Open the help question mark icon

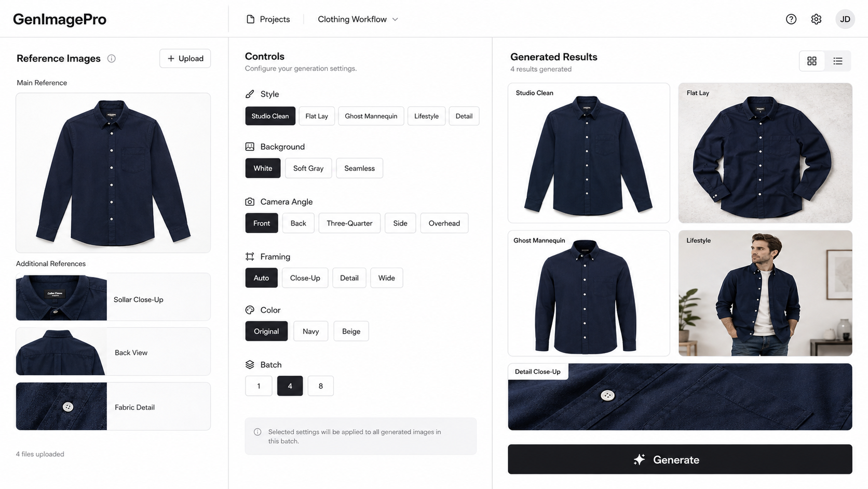791,19
